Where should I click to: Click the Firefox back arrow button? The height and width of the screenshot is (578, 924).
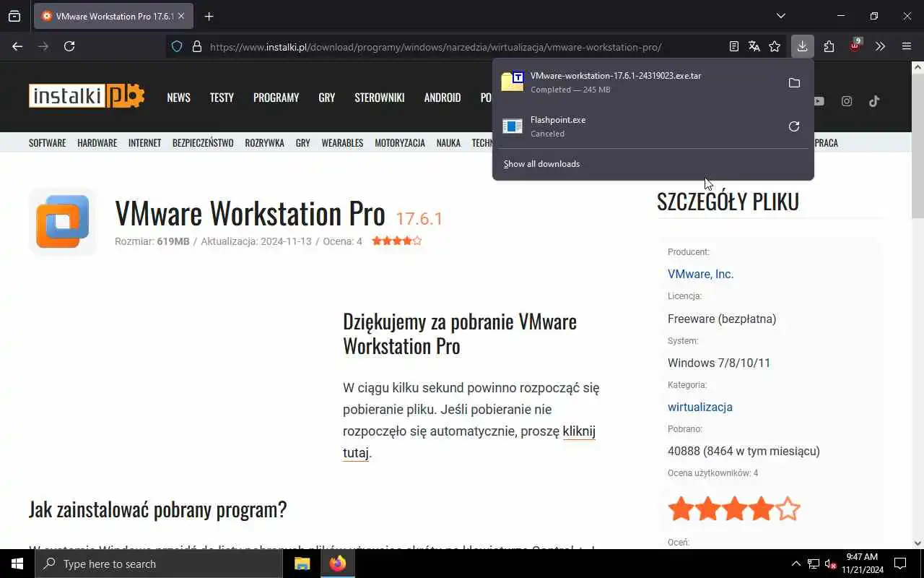point(17,46)
